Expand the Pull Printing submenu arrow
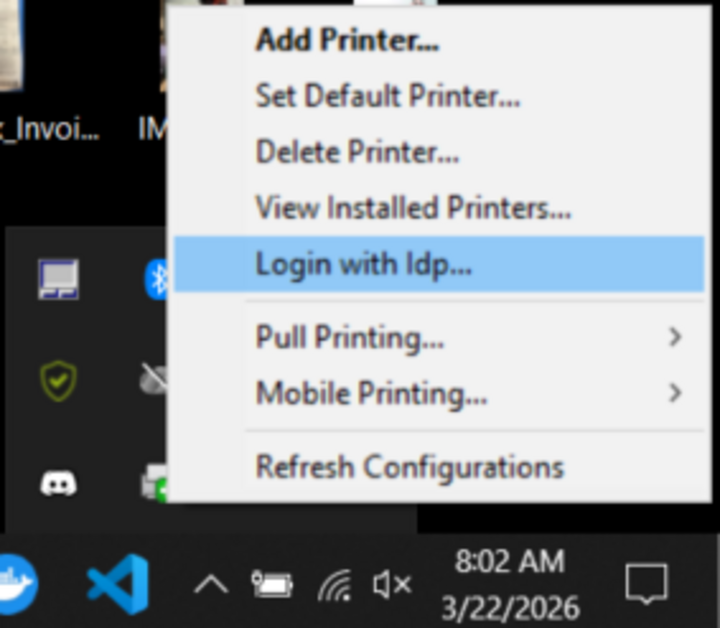Image resolution: width=720 pixels, height=628 pixels. pos(675,337)
